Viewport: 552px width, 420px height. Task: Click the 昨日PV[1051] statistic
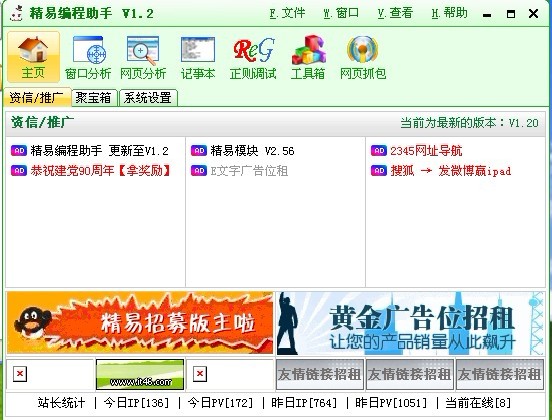click(391, 403)
